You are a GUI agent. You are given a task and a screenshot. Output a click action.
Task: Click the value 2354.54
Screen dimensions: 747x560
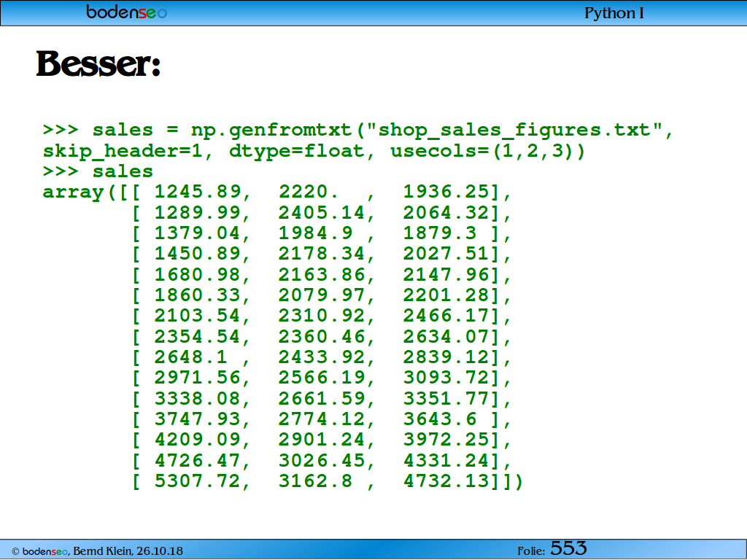(198, 336)
